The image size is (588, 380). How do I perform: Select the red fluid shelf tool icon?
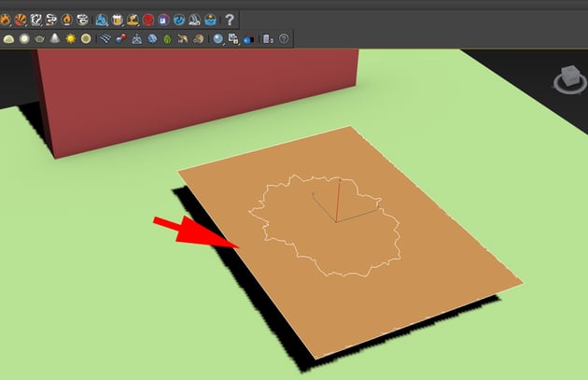point(148,20)
